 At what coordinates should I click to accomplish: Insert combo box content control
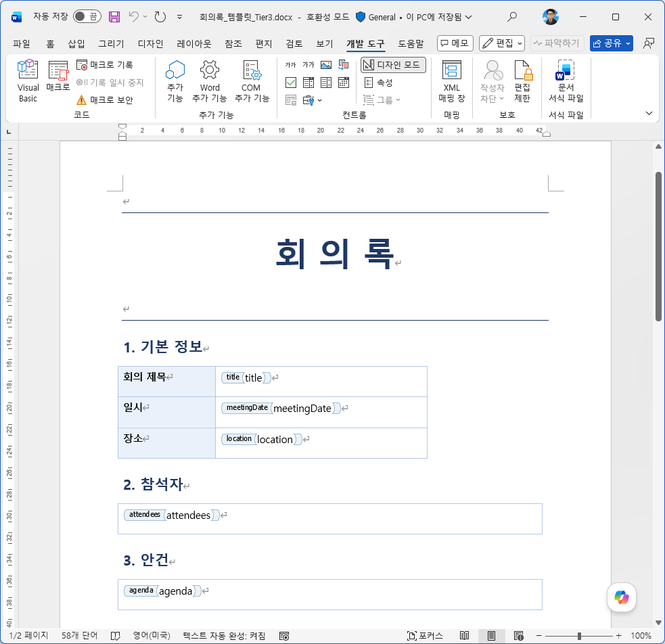308,83
